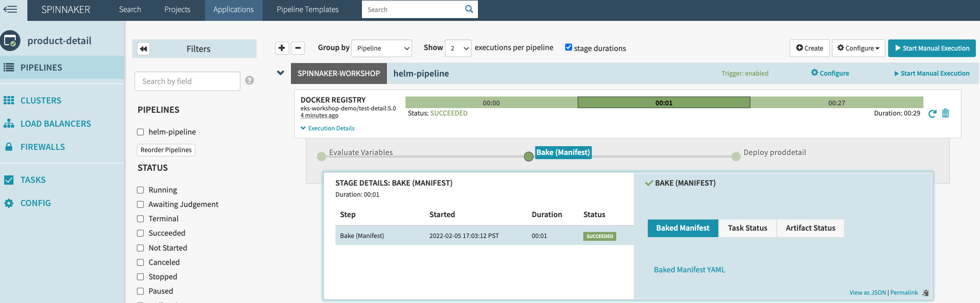Click the blue Start Manual Execution button
The image size is (980, 303).
(x=932, y=48)
